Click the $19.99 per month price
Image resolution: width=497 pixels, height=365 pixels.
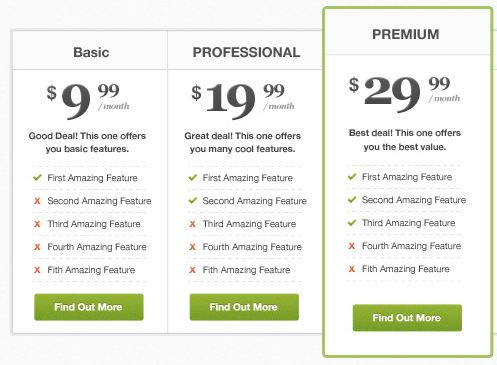pyautogui.click(x=243, y=100)
